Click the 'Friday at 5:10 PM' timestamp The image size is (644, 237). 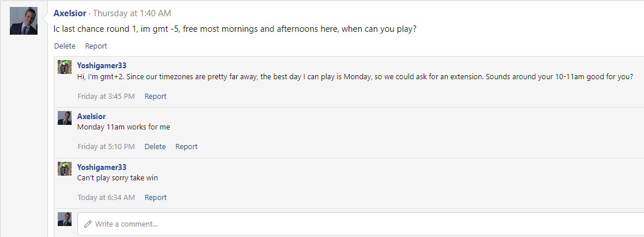point(106,146)
